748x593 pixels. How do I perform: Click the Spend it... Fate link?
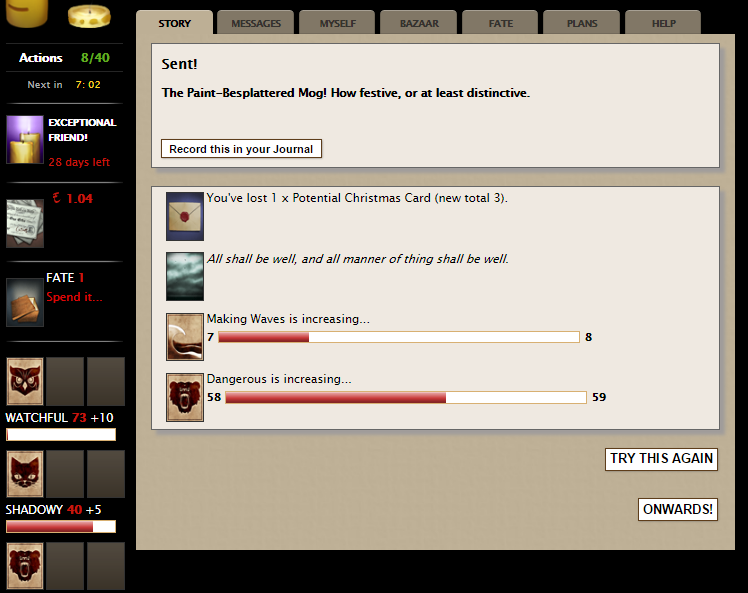[74, 297]
